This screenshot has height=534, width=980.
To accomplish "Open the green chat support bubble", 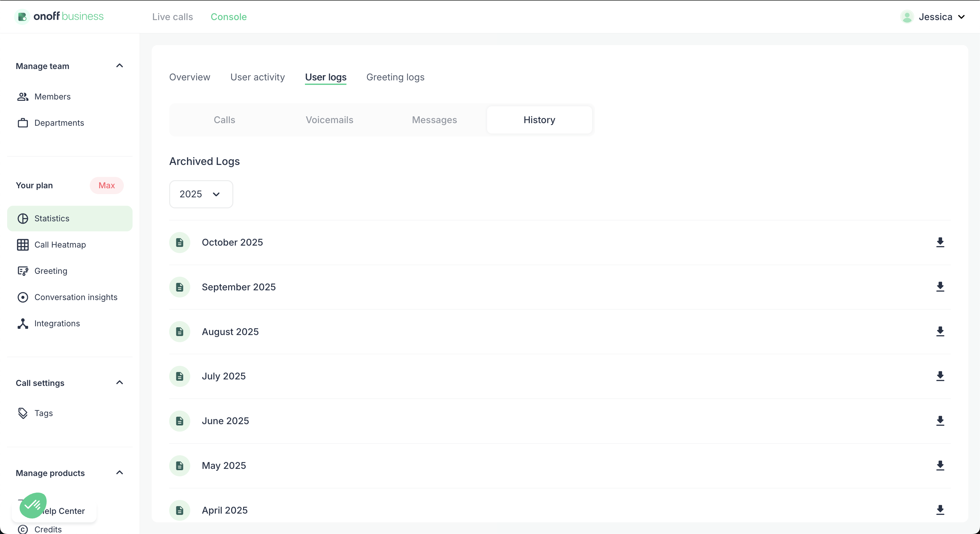I will [33, 505].
